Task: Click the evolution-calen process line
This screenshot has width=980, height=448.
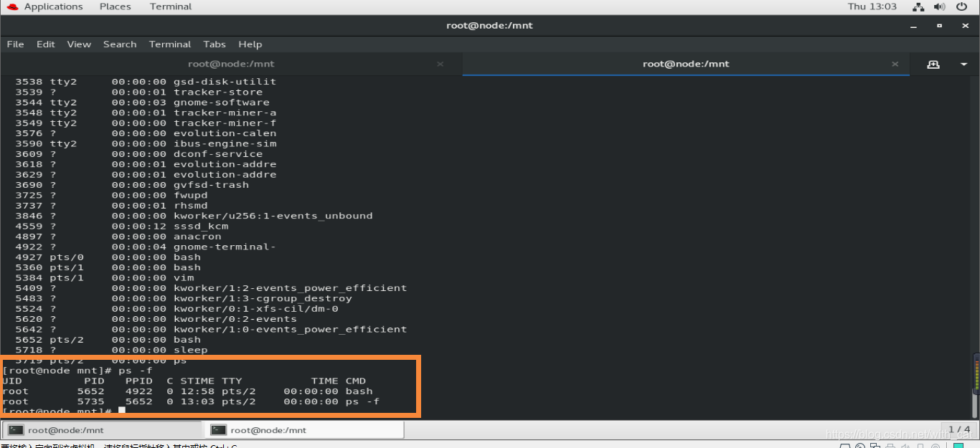Action: tap(146, 133)
